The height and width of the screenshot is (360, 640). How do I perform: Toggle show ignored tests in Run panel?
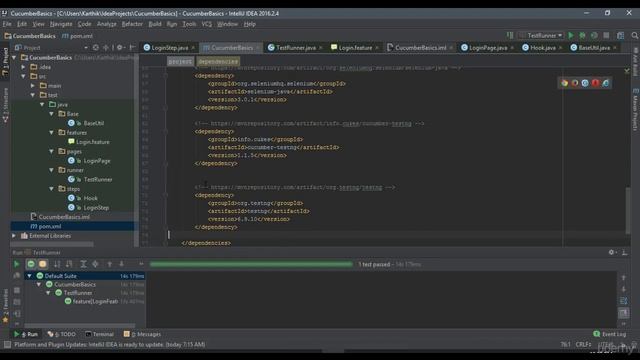[43, 264]
